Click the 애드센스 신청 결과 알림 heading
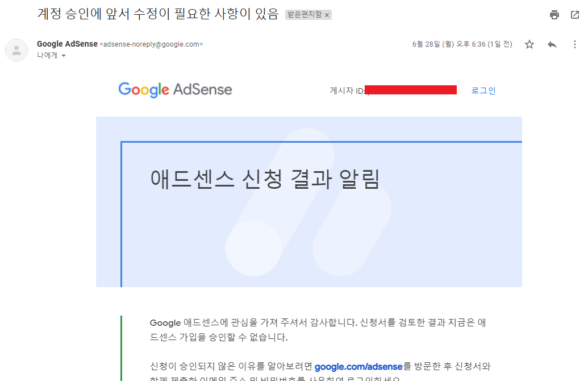The image size is (588, 381). (265, 179)
